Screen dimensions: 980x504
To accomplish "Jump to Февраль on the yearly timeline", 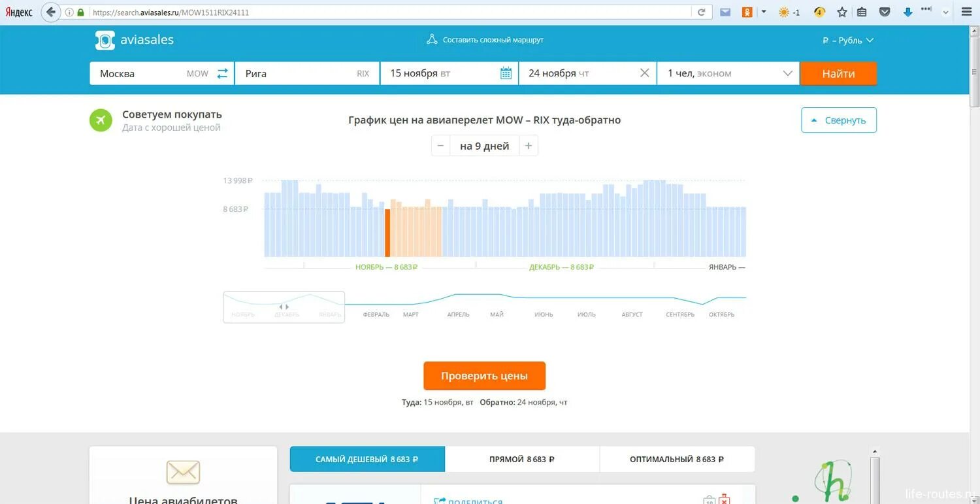I will 376,314.
